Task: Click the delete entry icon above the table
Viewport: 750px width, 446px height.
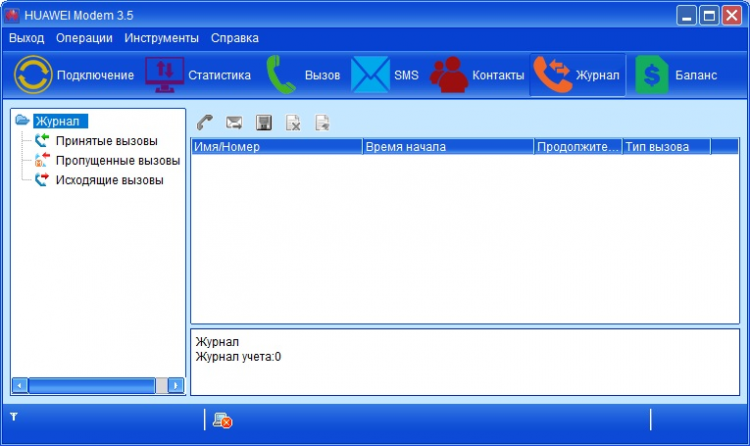Action: click(293, 123)
